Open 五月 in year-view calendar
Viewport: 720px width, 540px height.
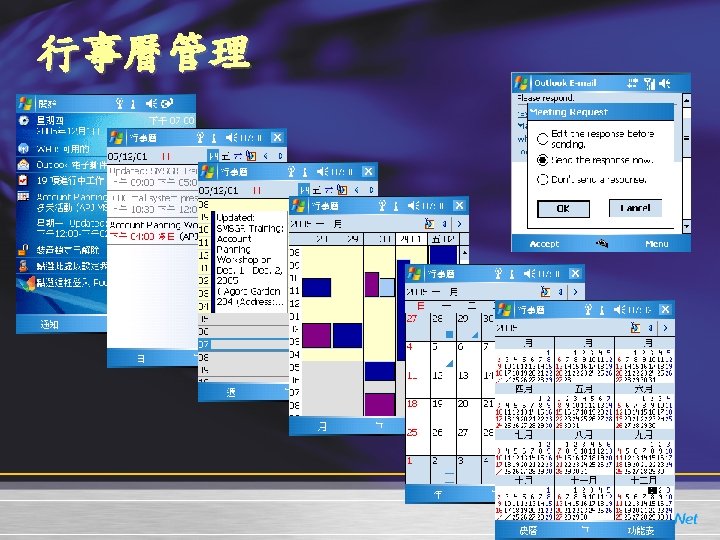tap(584, 389)
